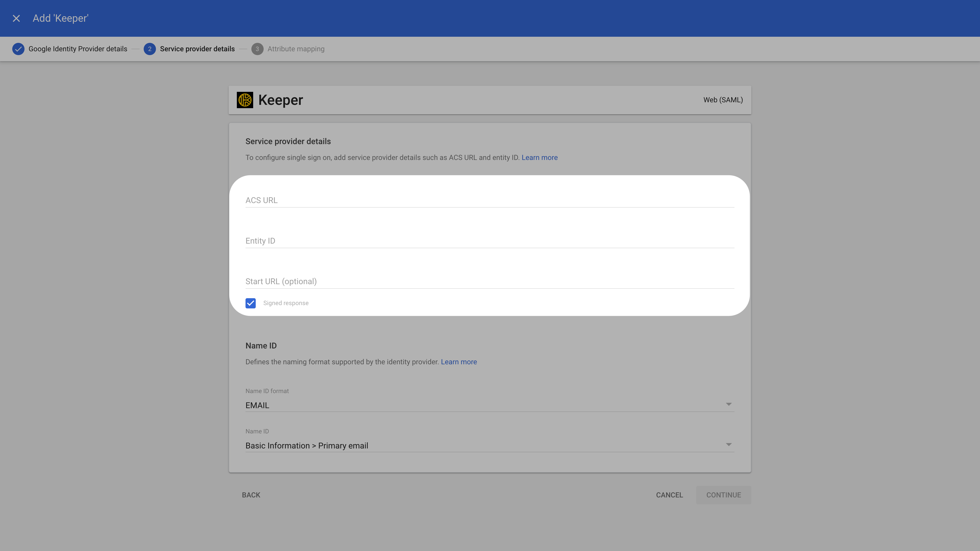This screenshot has width=980, height=551.
Task: Focus the Entity ID input field
Action: (x=489, y=241)
